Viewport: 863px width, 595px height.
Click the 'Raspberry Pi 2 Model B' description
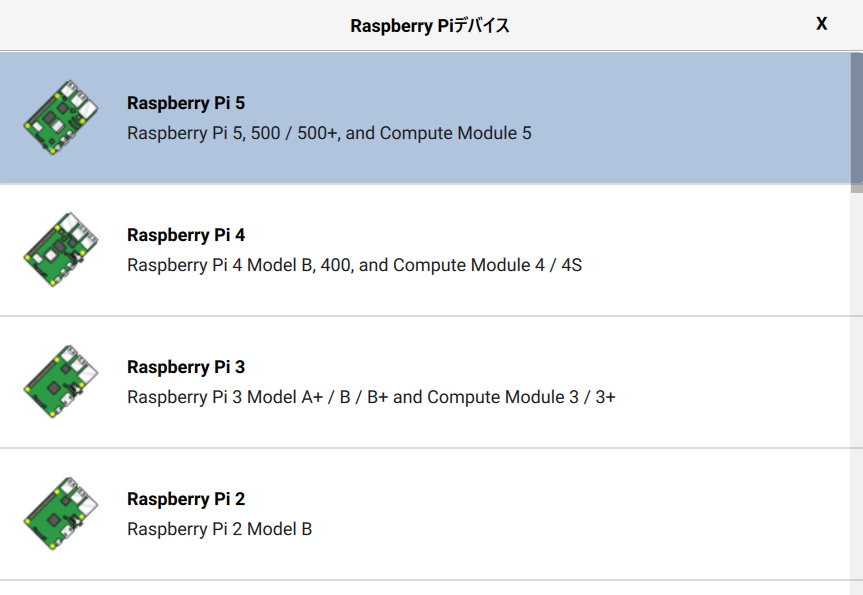219,529
